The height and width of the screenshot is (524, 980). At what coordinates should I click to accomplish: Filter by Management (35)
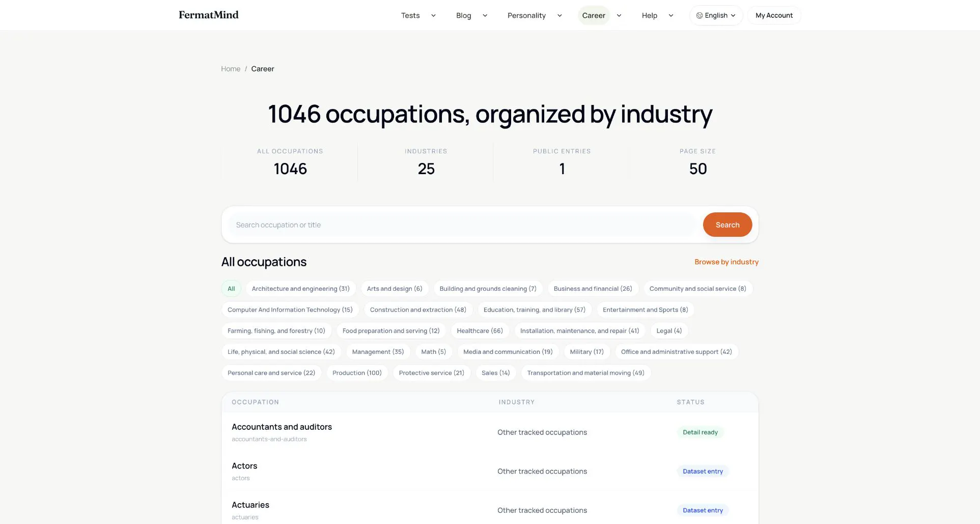point(378,352)
